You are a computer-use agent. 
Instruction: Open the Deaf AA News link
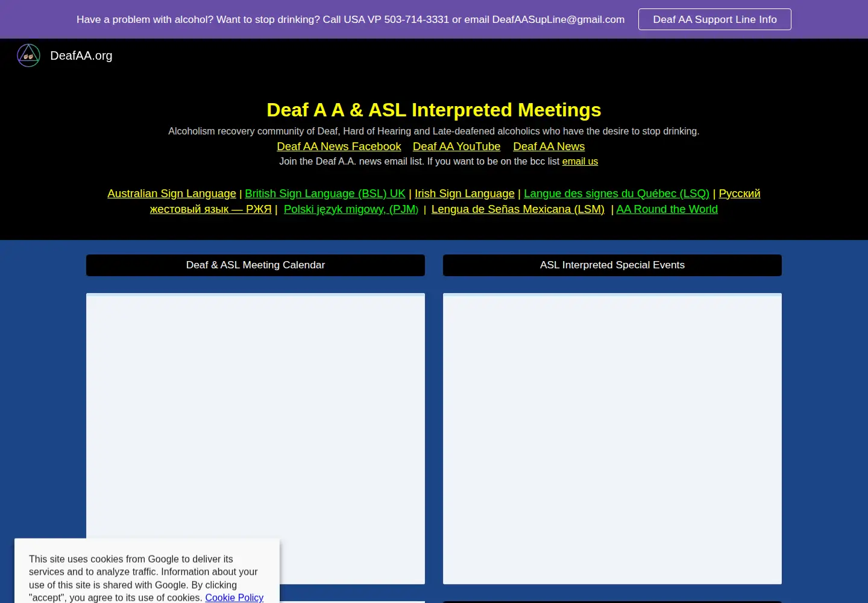pos(549,147)
